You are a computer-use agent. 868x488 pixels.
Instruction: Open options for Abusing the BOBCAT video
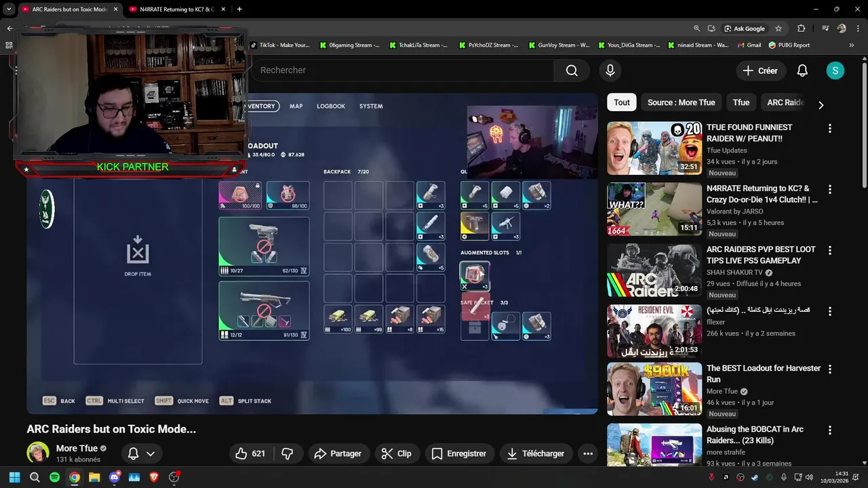point(829,430)
